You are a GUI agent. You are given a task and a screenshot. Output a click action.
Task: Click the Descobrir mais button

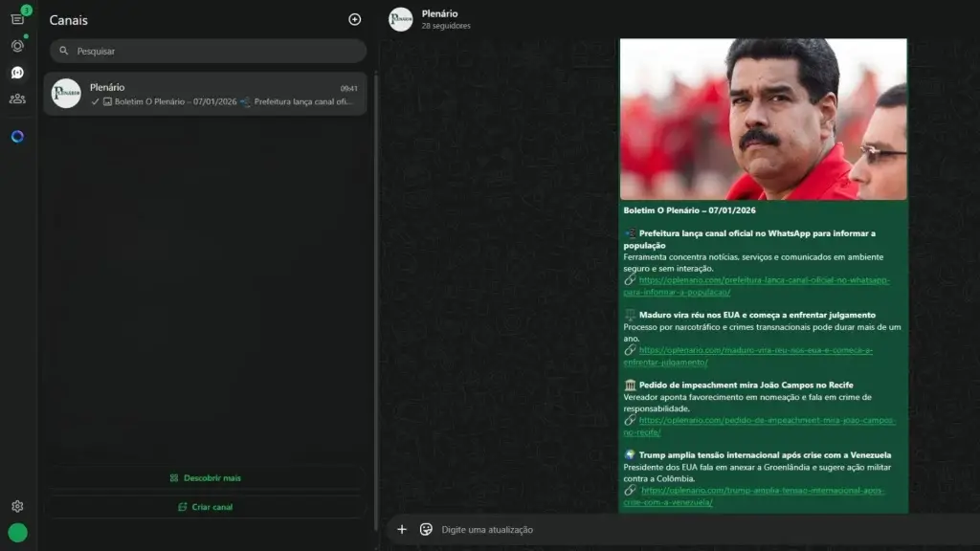click(206, 477)
